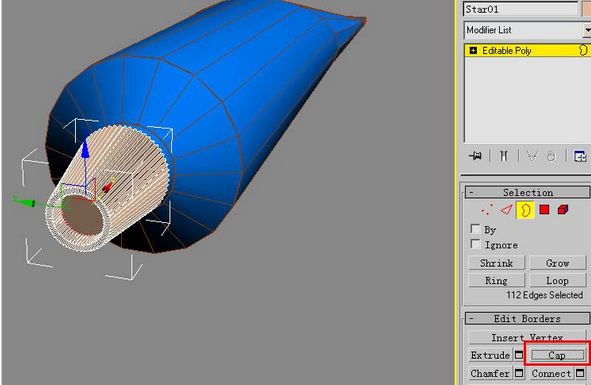591x385 pixels.
Task: Click the object color swatch
Action: tap(587, 9)
